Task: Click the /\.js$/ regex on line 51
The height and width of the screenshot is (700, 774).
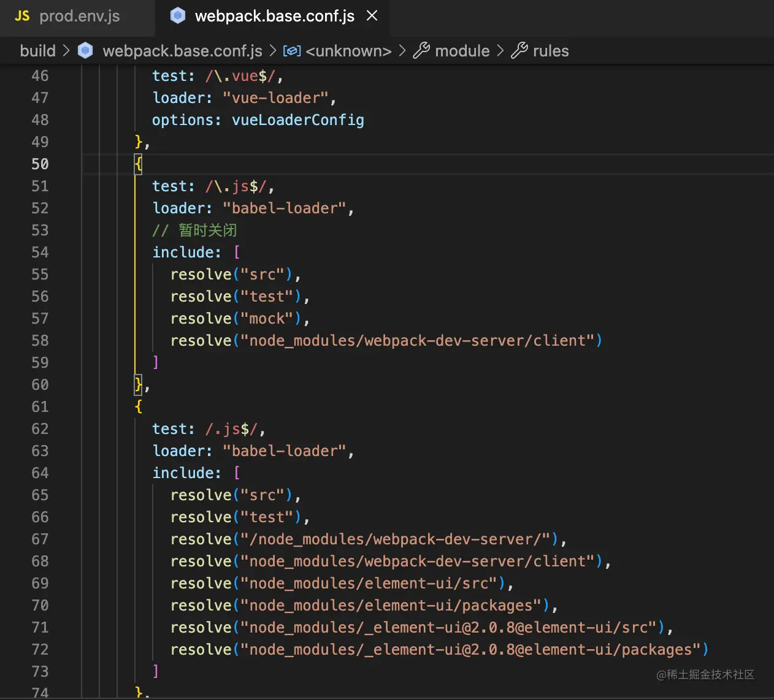Action: point(236,186)
